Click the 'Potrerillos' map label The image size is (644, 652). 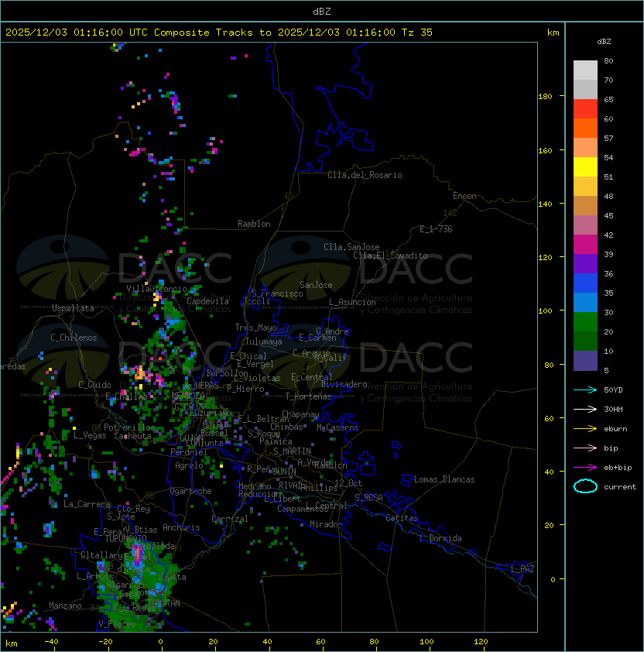(129, 427)
